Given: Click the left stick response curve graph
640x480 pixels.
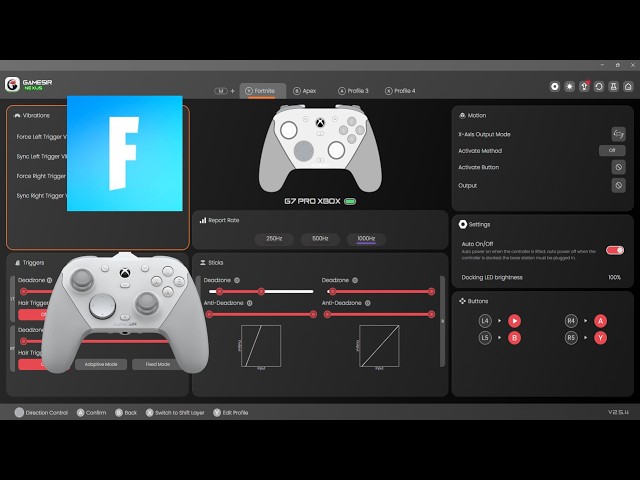Looking at the screenshot, I should (261, 346).
